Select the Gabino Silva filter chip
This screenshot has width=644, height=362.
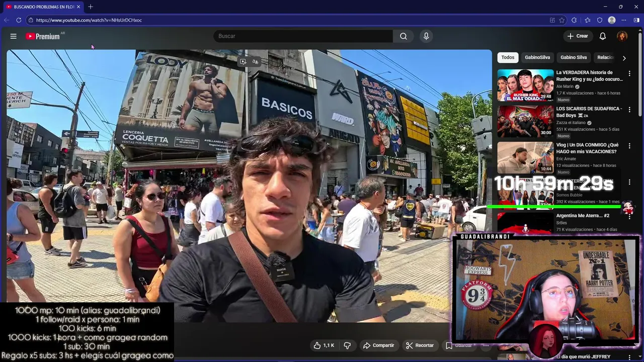574,57
